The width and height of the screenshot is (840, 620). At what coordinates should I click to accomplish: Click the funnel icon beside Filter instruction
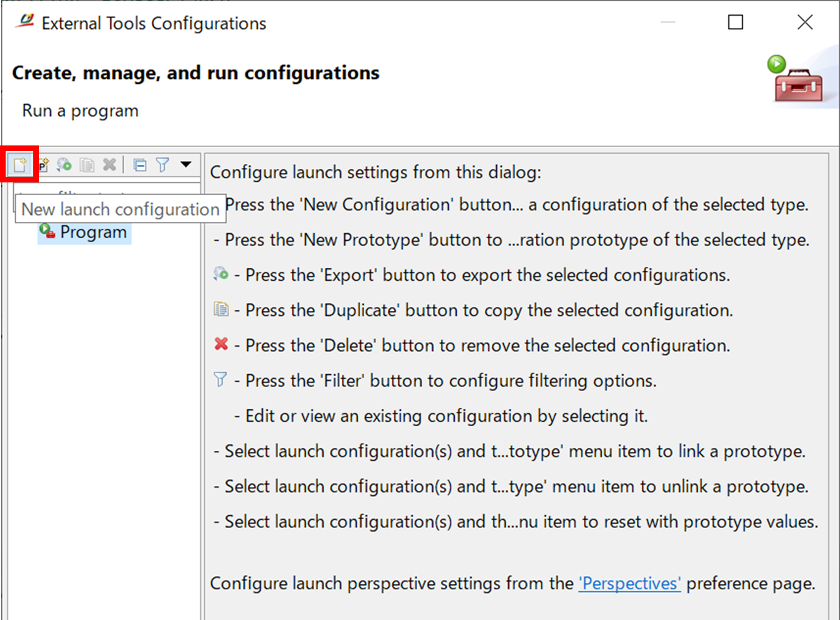coord(220,379)
